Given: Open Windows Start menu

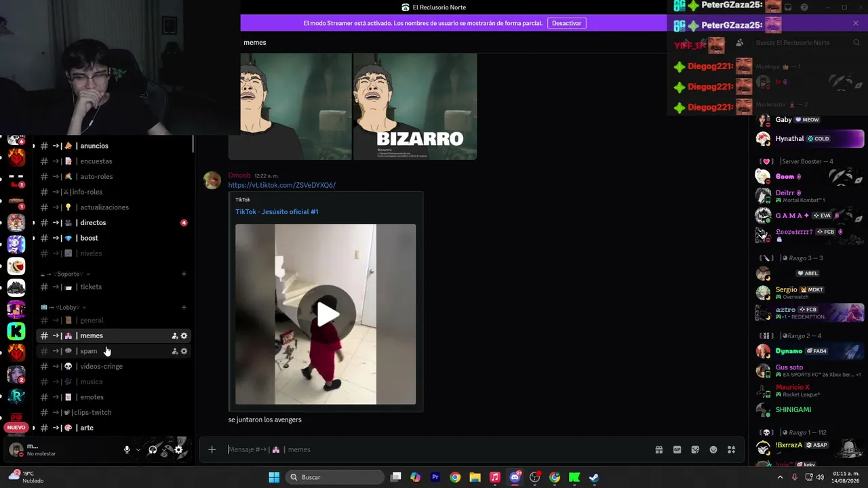Looking at the screenshot, I should [x=274, y=477].
